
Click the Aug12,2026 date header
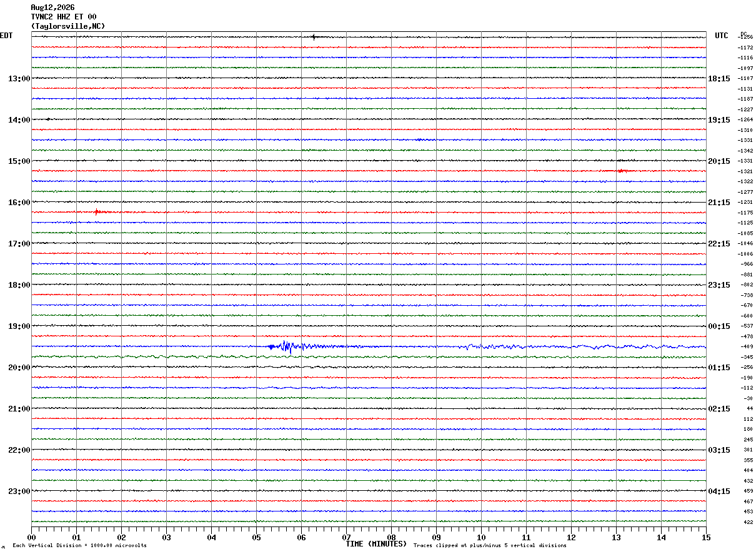coord(52,8)
